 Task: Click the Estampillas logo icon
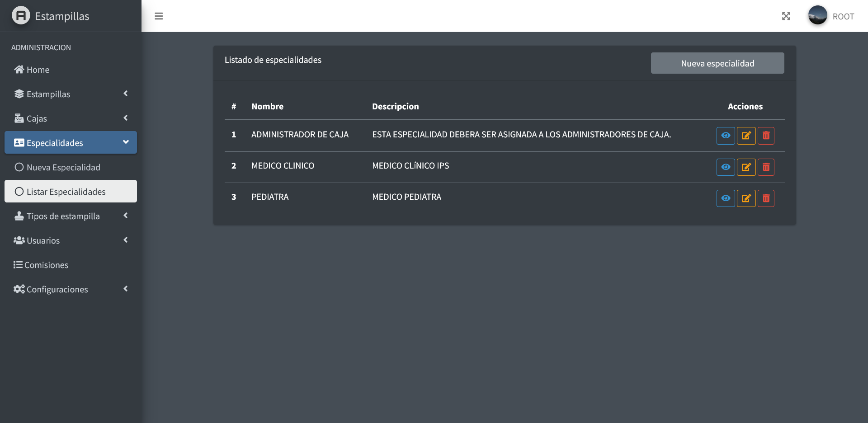pos(21,15)
